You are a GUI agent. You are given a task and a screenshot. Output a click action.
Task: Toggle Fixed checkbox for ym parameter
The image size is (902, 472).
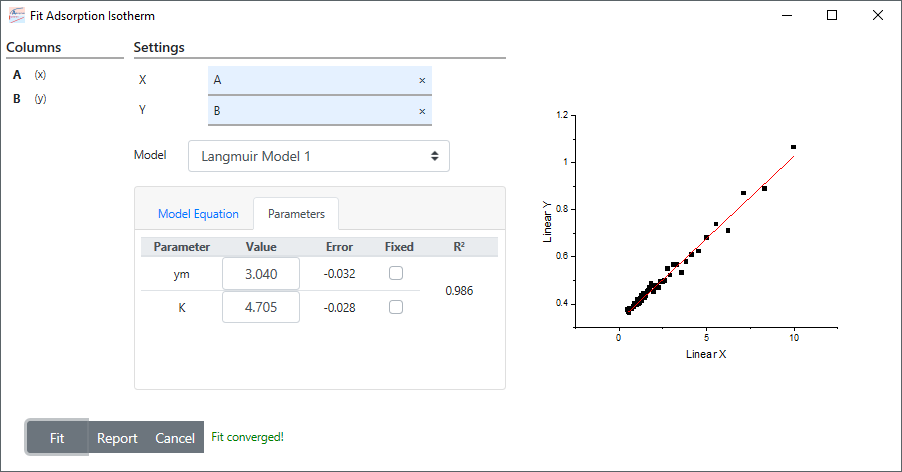tap(396, 273)
